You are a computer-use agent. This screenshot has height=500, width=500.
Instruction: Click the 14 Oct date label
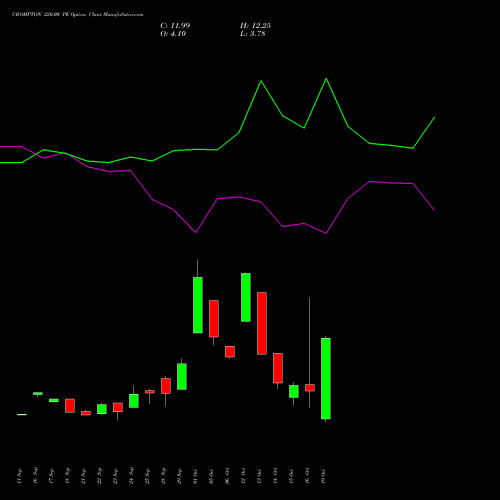pos(275,476)
